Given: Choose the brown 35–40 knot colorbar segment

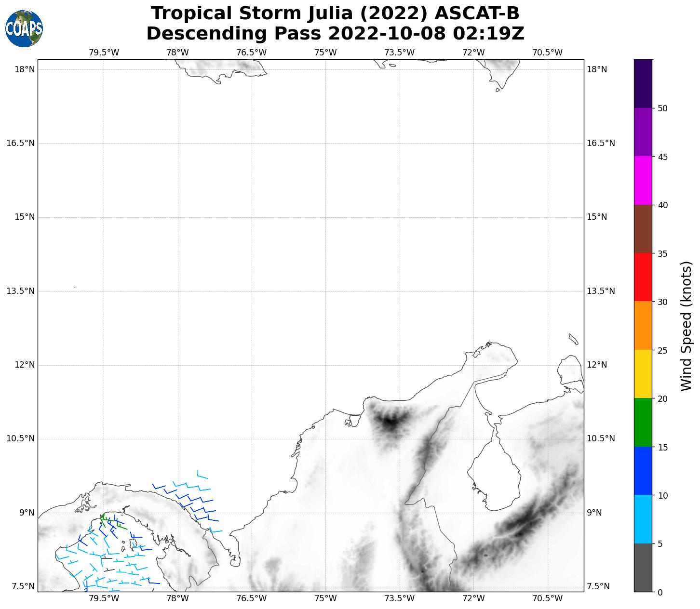Looking at the screenshot, I should (643, 229).
